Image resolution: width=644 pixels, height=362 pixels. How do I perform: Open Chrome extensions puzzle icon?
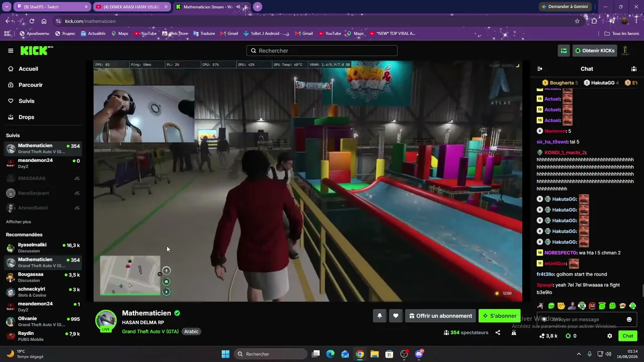[594, 21]
